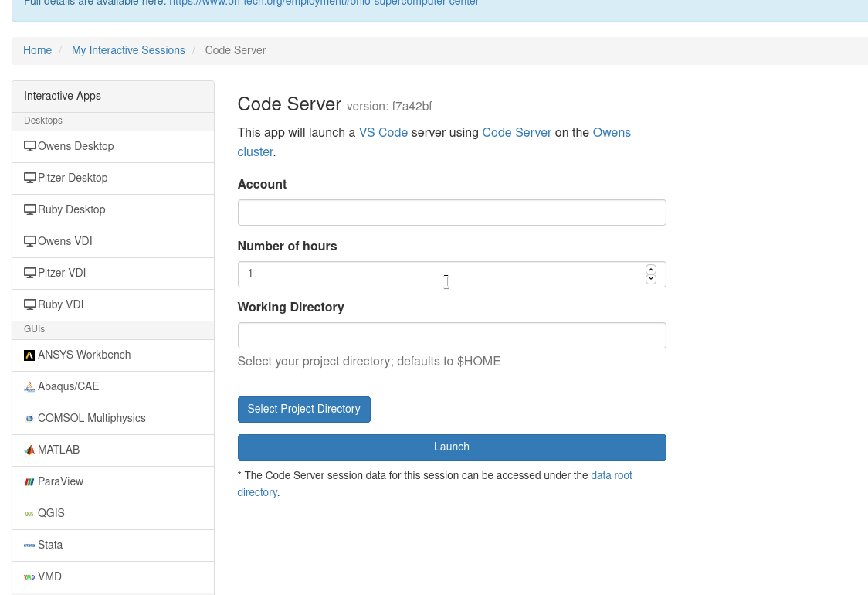Click the Desktops section label
The width and height of the screenshot is (868, 595).
click(43, 121)
